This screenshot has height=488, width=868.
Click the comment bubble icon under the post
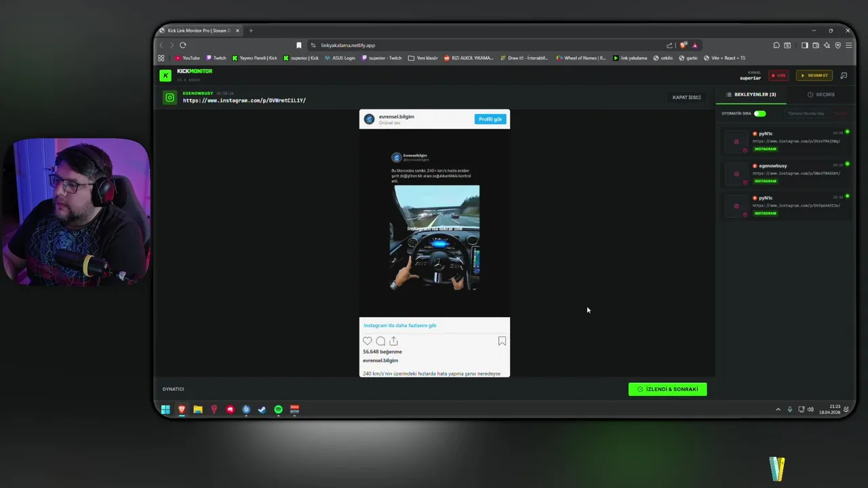[x=380, y=341]
